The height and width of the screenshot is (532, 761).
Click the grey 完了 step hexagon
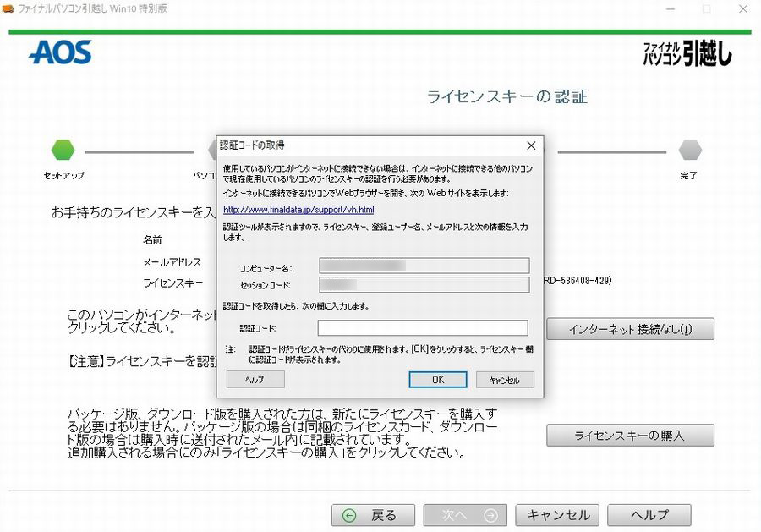pyautogui.click(x=690, y=150)
